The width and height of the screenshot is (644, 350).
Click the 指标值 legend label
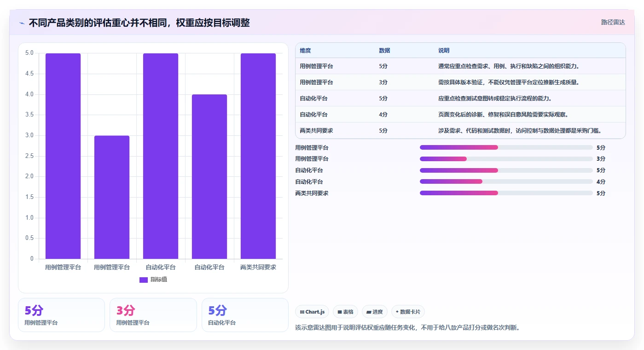(159, 280)
